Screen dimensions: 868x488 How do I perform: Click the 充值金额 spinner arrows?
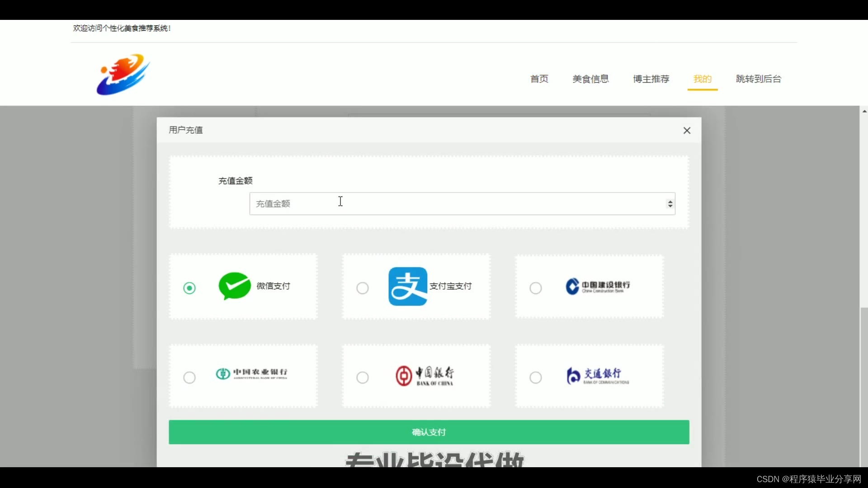pos(670,204)
